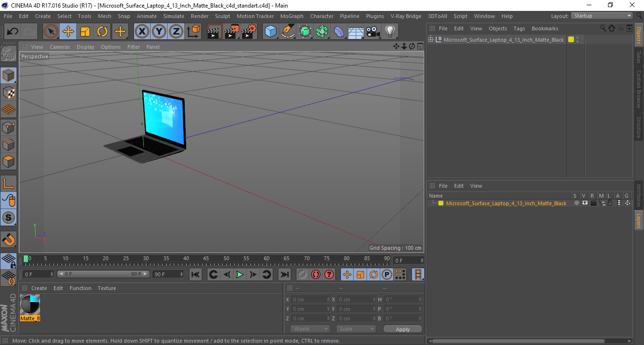Toggle layer animation film-strip icon
Image resolution: width=644 pixels, height=345 pixels.
619,203
